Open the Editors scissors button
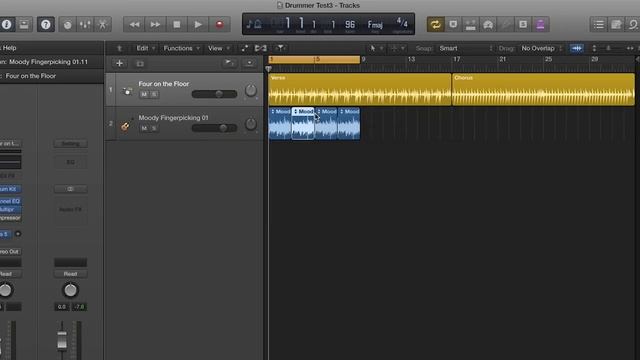 [102, 24]
